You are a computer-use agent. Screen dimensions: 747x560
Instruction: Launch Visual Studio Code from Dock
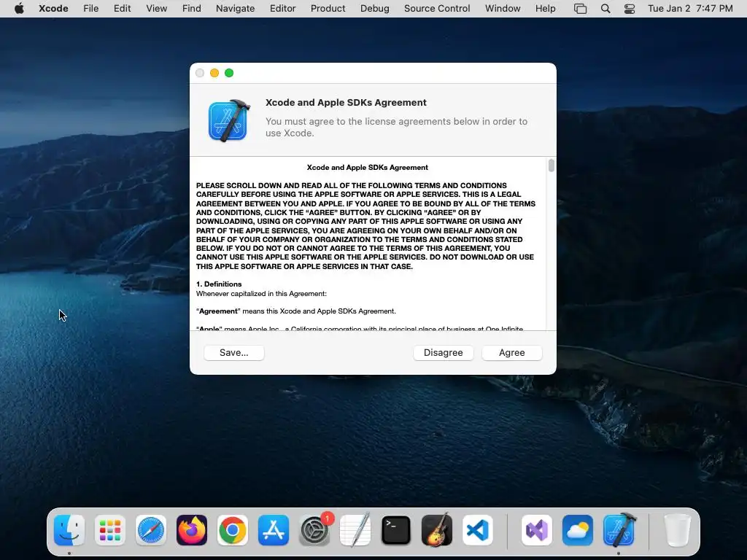click(x=478, y=530)
